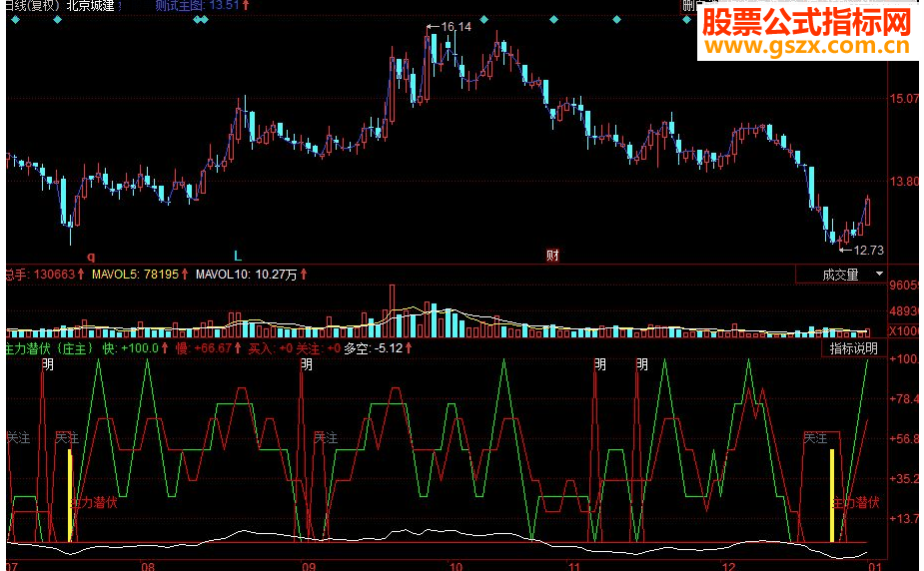Viewport: 924px width, 571px height.
Task: Click the 主力潜伏 label near the January bar
Action: [856, 502]
